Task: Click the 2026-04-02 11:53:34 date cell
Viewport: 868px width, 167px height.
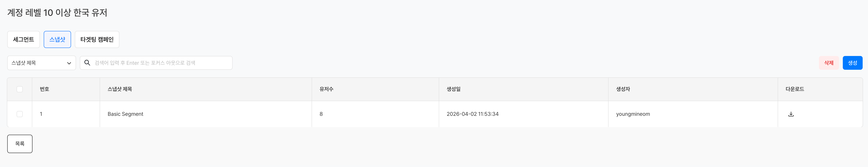Action: pos(472,114)
